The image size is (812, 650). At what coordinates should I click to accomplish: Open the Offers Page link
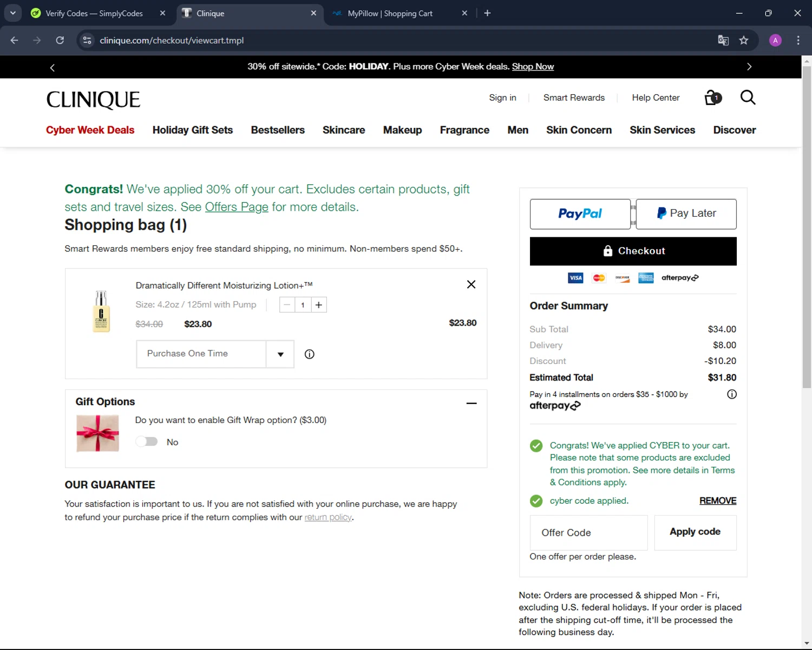[237, 207]
